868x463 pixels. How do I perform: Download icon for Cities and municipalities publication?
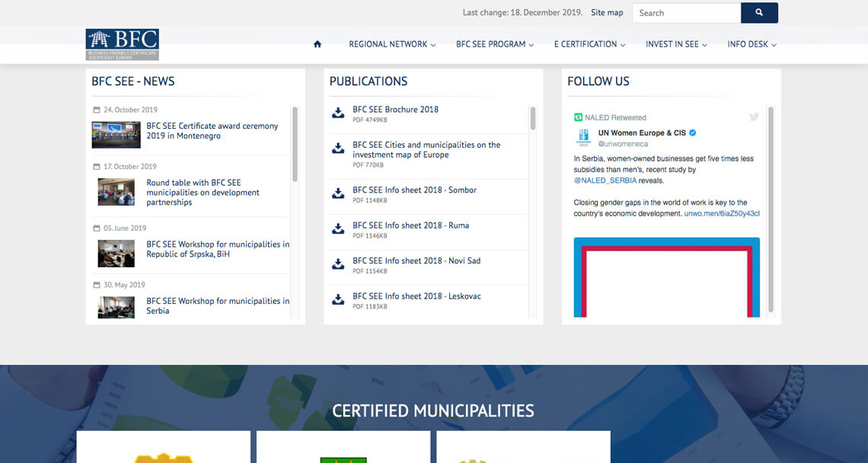338,148
